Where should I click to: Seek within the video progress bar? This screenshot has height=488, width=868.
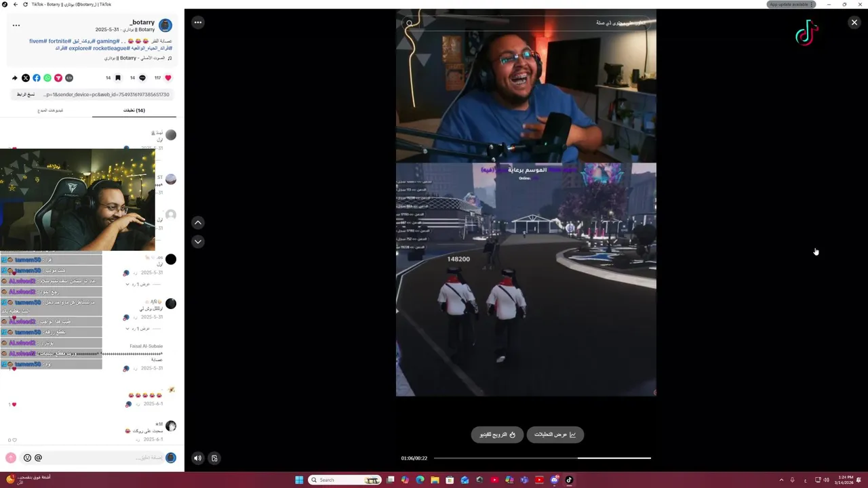point(542,458)
